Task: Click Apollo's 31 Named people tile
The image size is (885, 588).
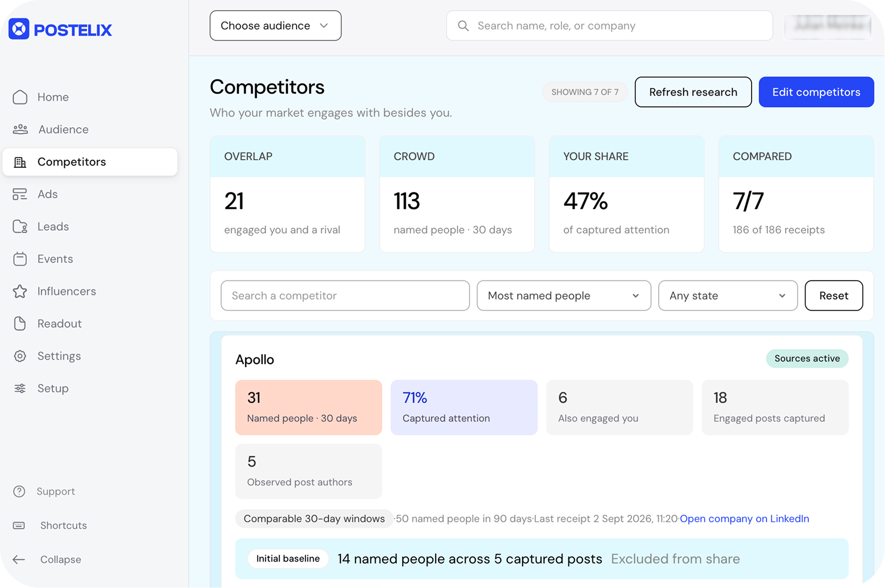Action: pos(308,407)
